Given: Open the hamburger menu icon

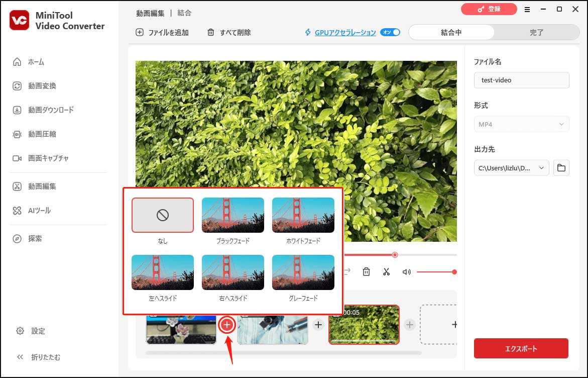Looking at the screenshot, I should click(527, 10).
